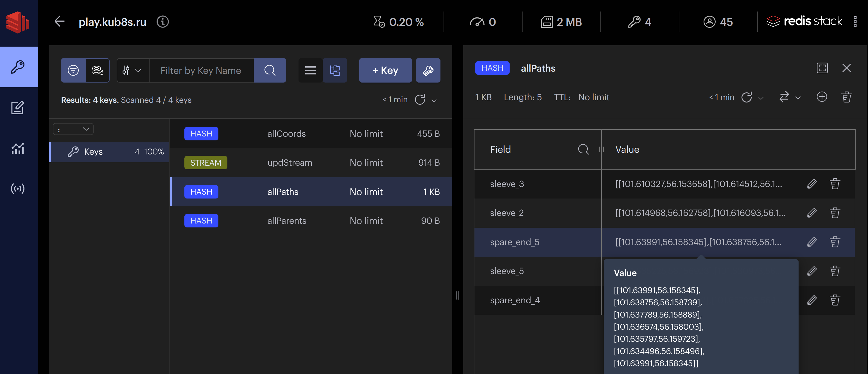
Task: Search within the Field column
Action: click(583, 149)
